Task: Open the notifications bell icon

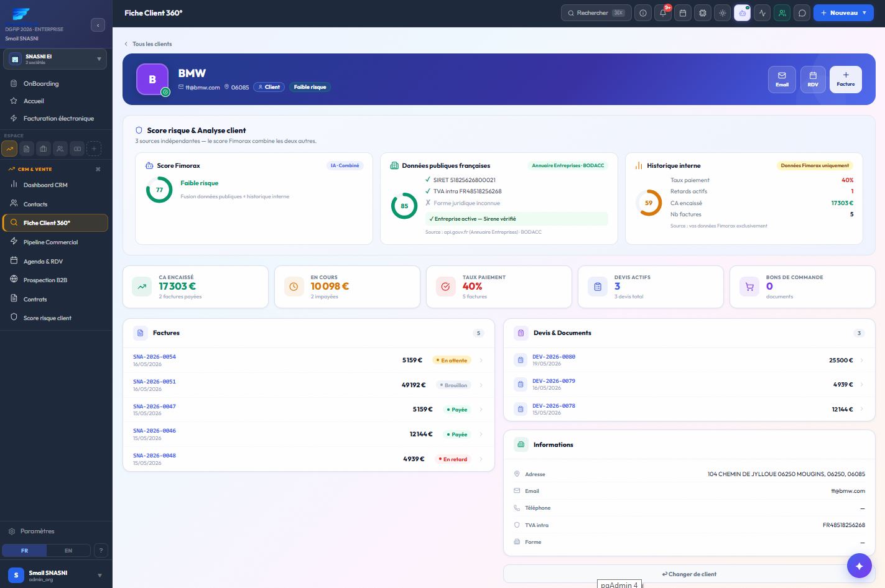Action: [663, 13]
